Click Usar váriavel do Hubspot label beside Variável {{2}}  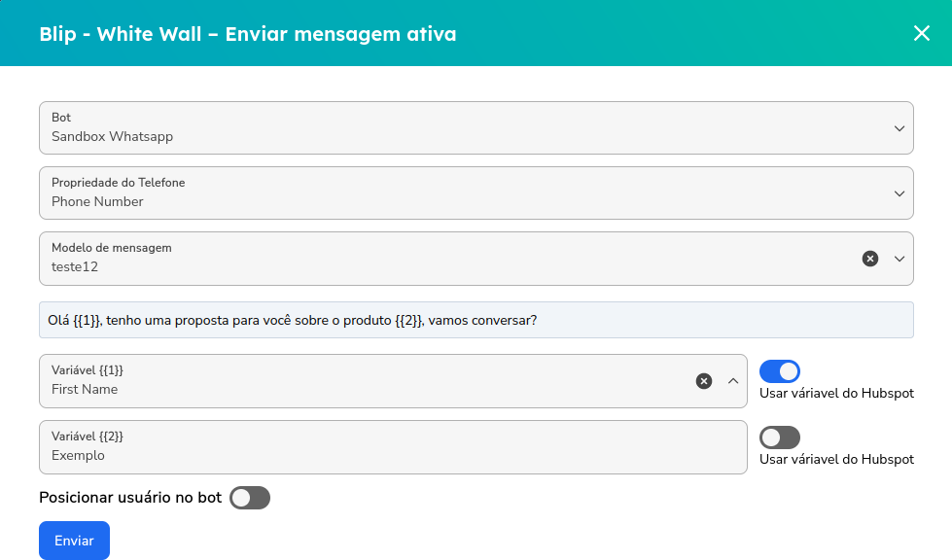[x=836, y=459]
